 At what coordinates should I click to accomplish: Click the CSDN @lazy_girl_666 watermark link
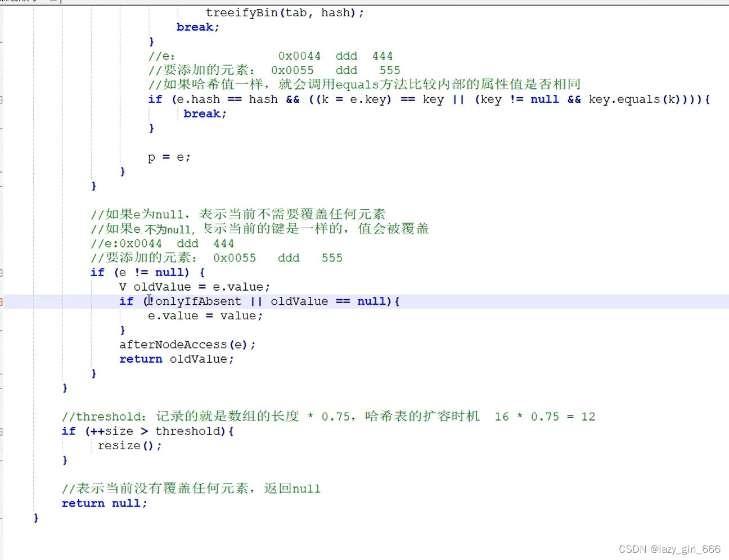[669, 549]
